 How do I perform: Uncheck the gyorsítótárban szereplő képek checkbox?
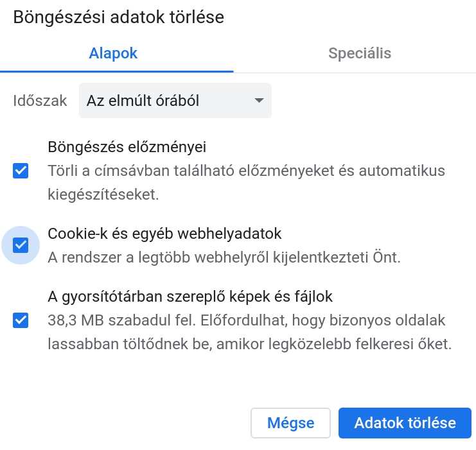(21, 320)
